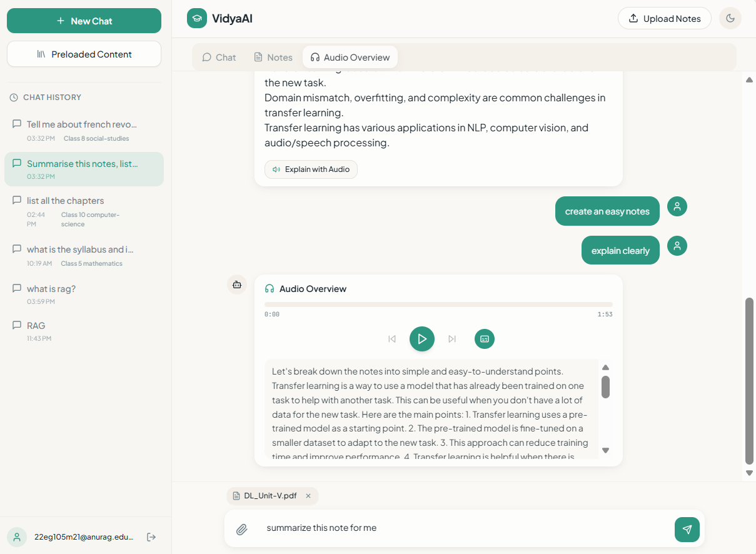Click the 'Class 10 computer-science' tag

[90, 219]
